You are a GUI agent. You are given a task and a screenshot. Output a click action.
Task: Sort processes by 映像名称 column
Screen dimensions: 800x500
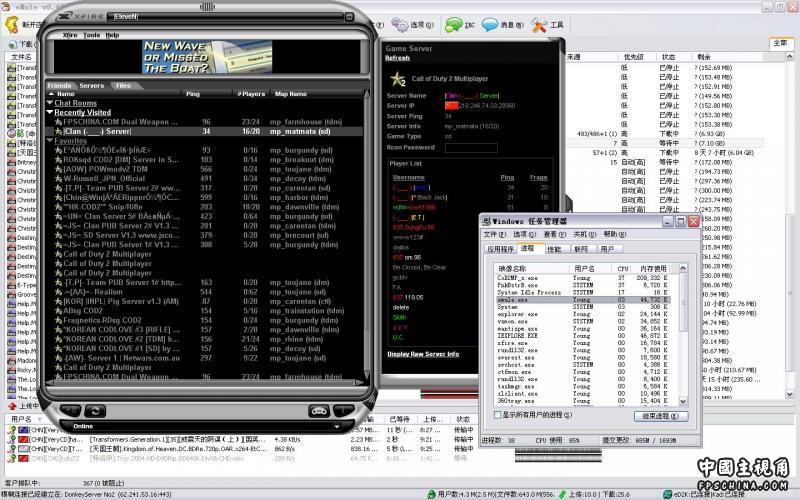tap(533, 268)
